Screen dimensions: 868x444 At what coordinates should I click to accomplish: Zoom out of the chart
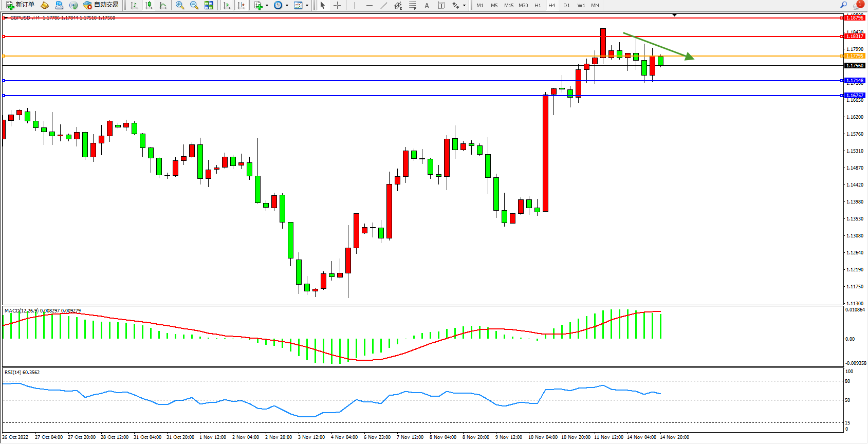click(x=194, y=5)
